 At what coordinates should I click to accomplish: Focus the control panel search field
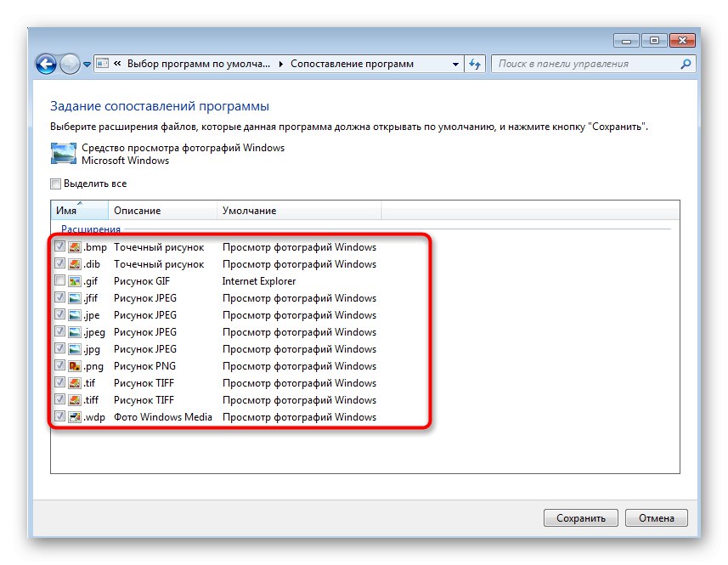coord(593,64)
